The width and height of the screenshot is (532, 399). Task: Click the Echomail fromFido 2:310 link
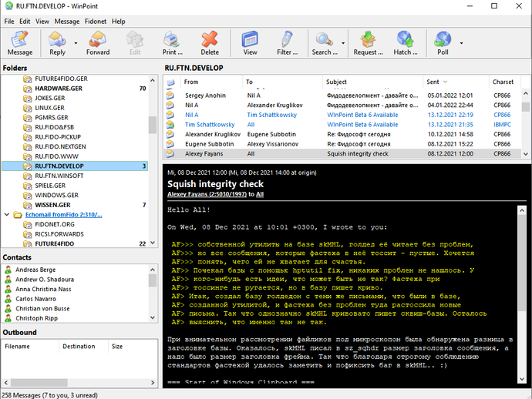tap(63, 215)
